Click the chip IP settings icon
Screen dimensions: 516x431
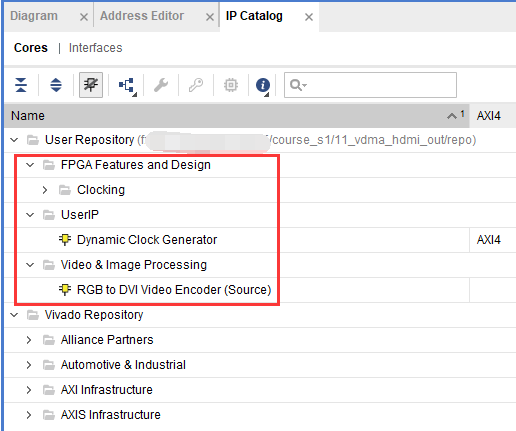coord(231,85)
